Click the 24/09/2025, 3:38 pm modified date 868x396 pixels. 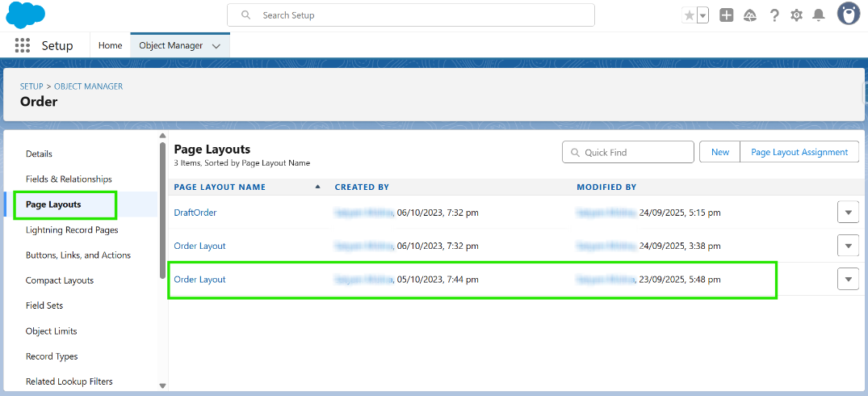click(x=680, y=246)
